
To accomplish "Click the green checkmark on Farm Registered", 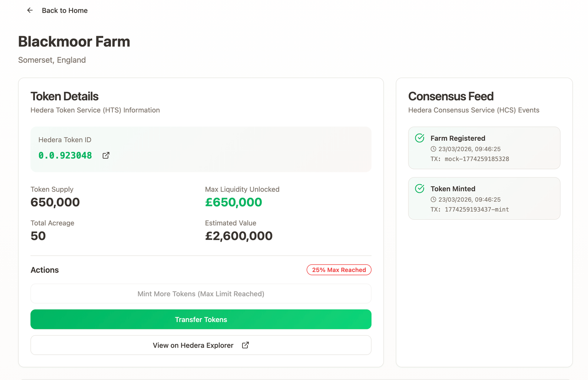I will [x=420, y=138].
